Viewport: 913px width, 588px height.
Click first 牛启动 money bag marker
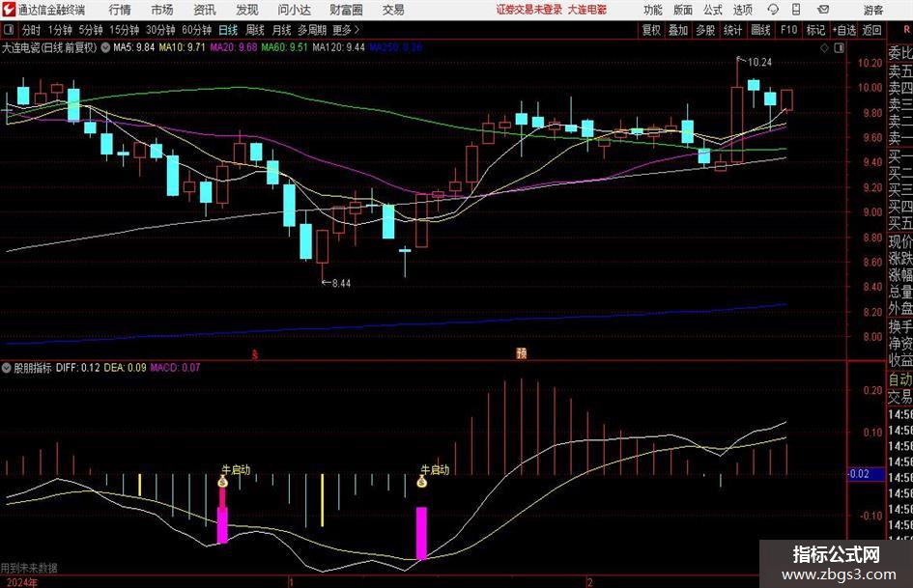[222, 482]
